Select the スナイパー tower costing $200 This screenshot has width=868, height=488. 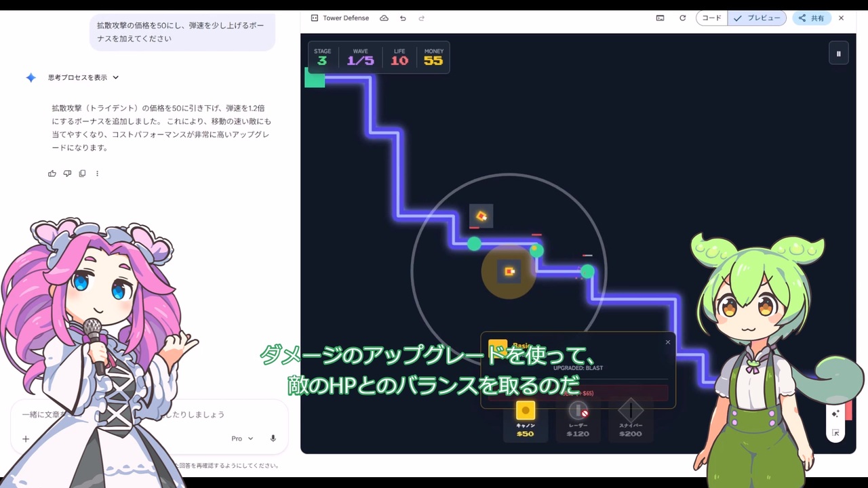point(631,420)
